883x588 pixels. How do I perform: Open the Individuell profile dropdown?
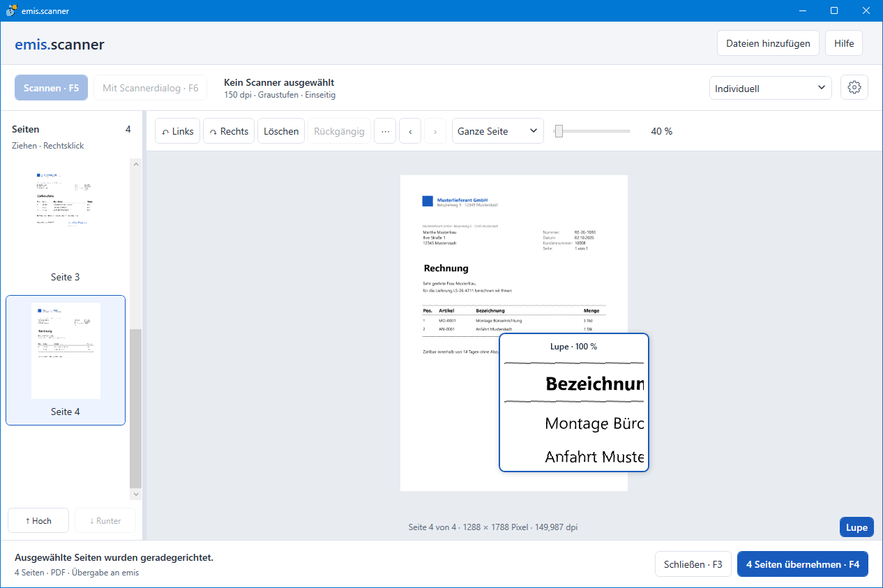(771, 89)
